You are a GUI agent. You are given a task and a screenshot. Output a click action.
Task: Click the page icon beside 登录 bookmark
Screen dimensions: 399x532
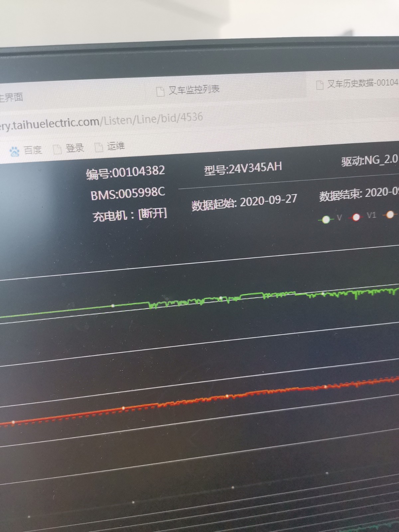point(58,149)
